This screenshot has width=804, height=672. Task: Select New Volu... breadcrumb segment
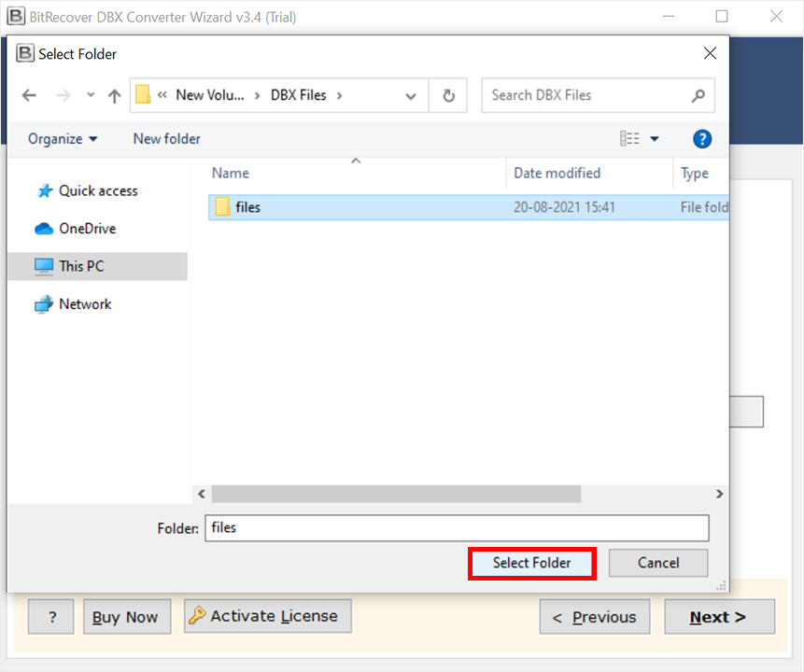point(210,95)
